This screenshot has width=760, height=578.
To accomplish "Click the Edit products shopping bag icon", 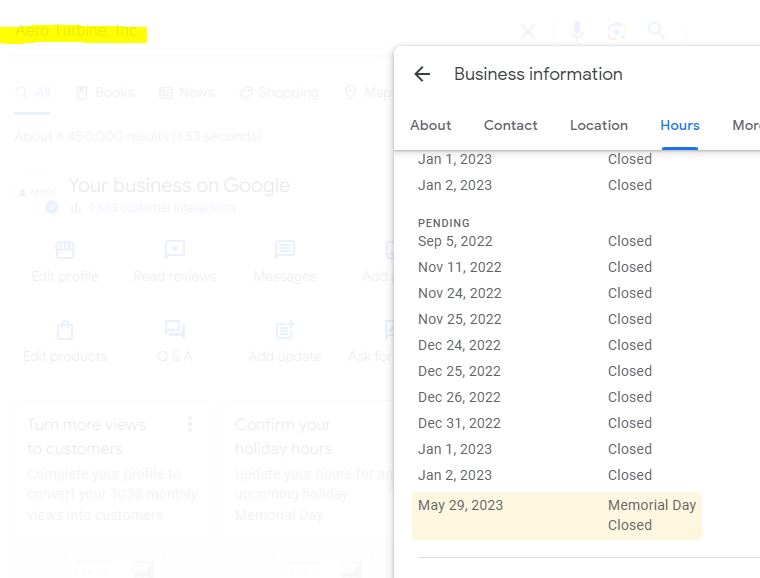I will click(x=65, y=330).
